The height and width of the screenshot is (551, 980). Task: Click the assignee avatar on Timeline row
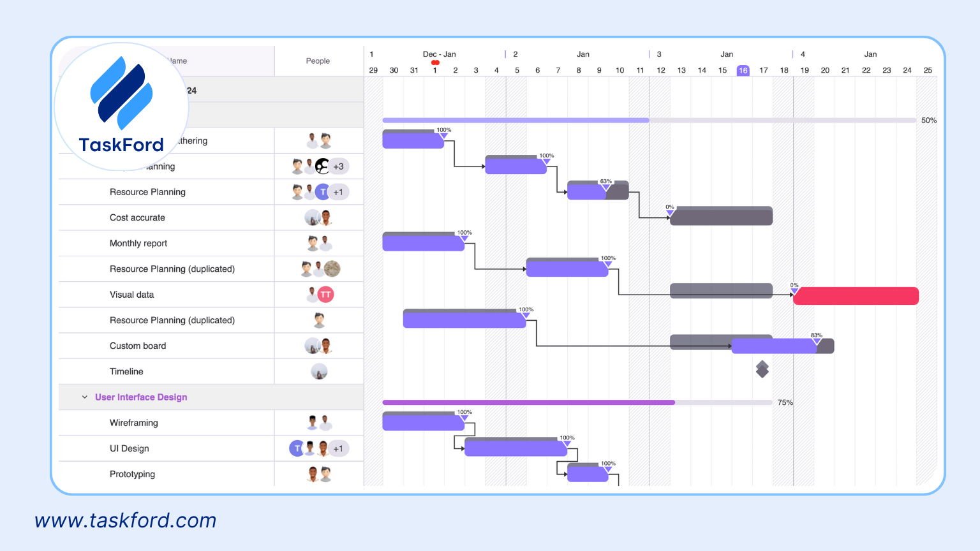pos(318,371)
